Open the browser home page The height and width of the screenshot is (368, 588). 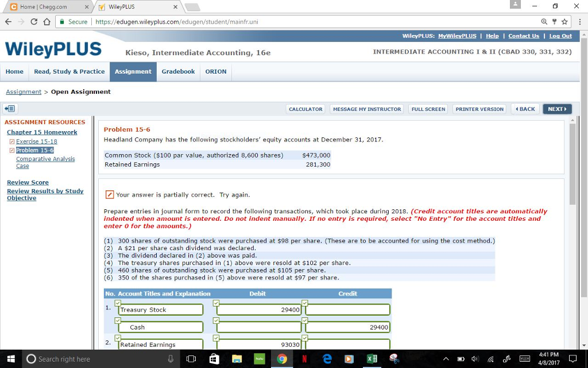click(x=47, y=22)
